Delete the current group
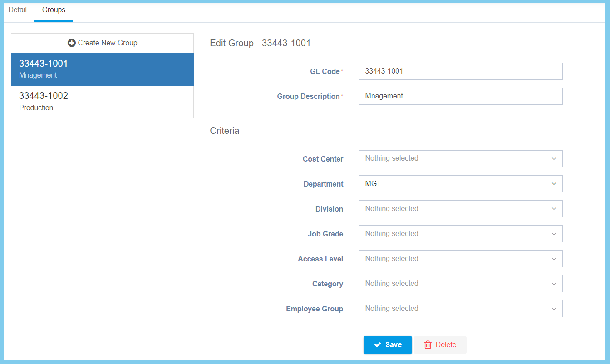610x364 pixels. (440, 345)
